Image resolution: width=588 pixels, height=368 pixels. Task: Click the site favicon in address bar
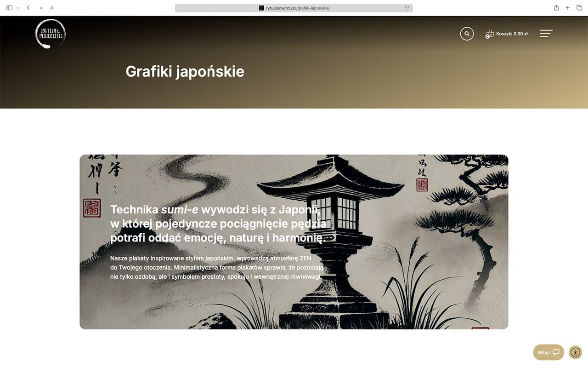(261, 8)
